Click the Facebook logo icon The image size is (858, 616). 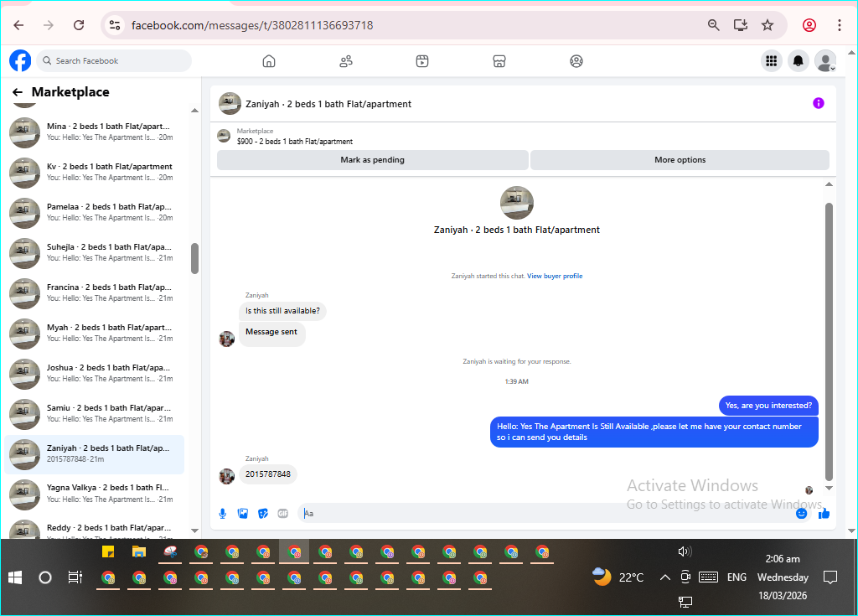click(20, 61)
